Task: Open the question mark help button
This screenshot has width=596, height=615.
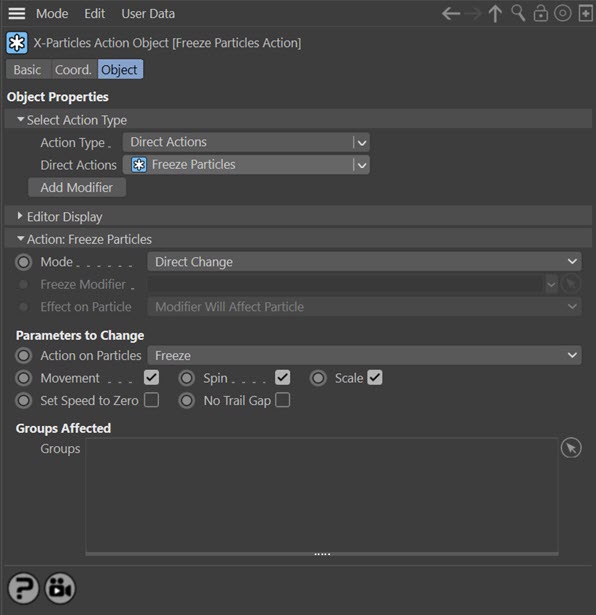Action: pos(23,588)
